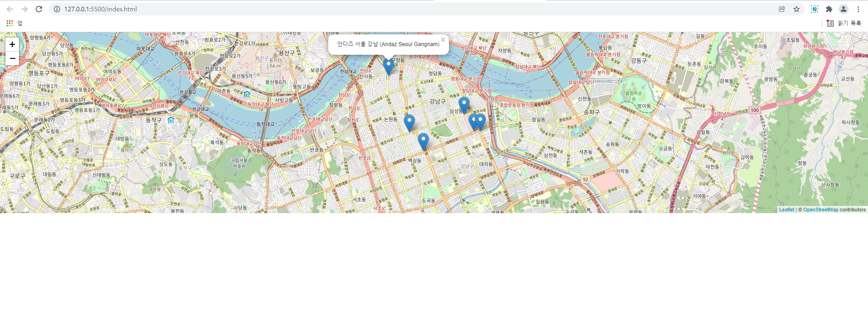Open the green N browser extension
The height and width of the screenshot is (324, 868).
[x=815, y=9]
